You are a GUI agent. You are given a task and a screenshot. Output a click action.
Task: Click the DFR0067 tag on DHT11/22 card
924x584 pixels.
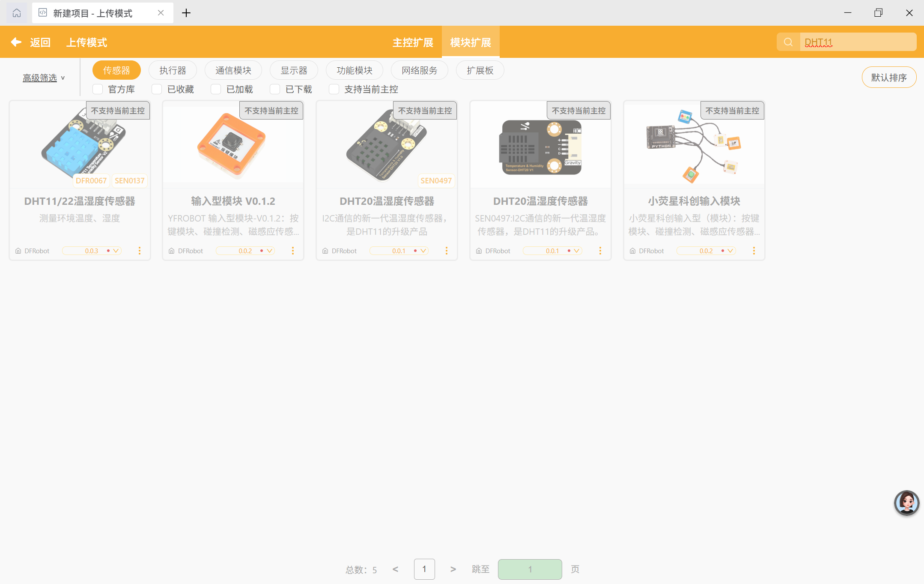(x=91, y=181)
